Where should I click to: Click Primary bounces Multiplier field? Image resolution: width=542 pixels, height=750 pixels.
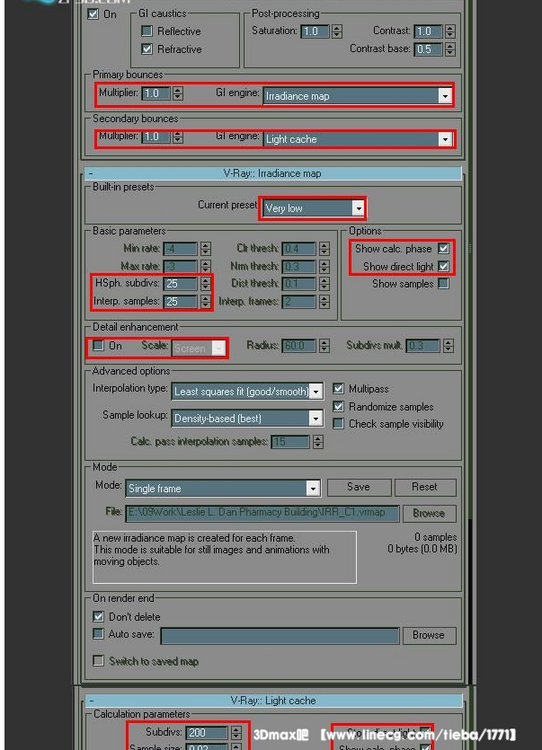156,93
